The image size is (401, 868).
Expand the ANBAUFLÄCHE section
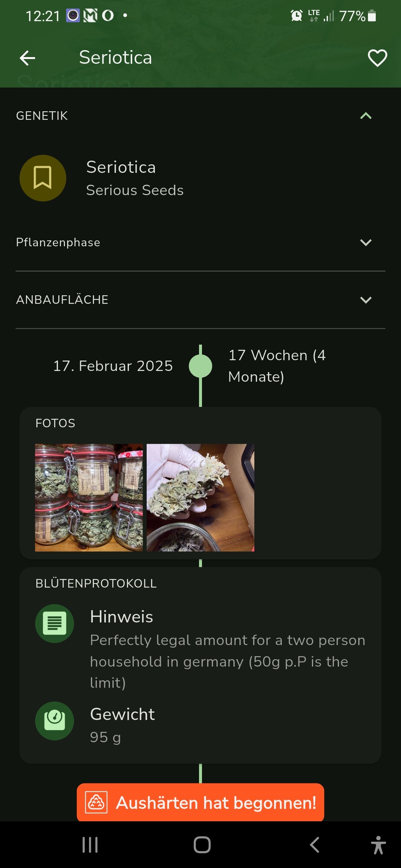click(366, 300)
